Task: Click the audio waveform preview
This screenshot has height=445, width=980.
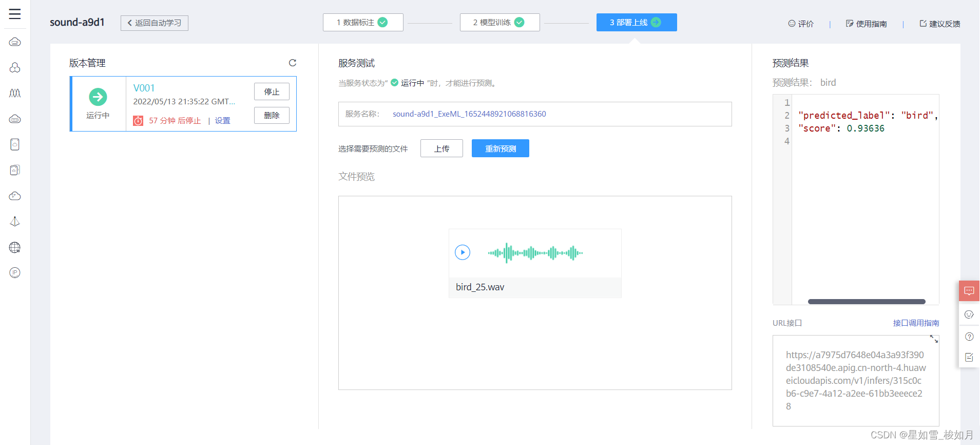Action: 535,253
